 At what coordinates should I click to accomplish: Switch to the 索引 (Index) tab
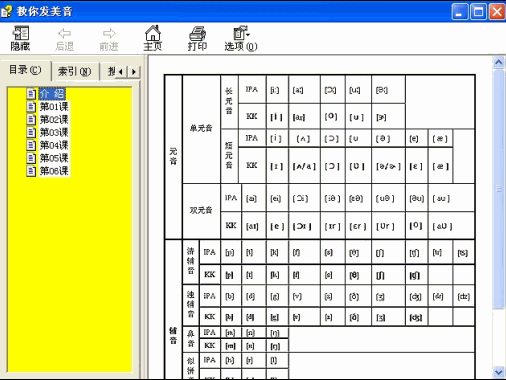point(75,71)
